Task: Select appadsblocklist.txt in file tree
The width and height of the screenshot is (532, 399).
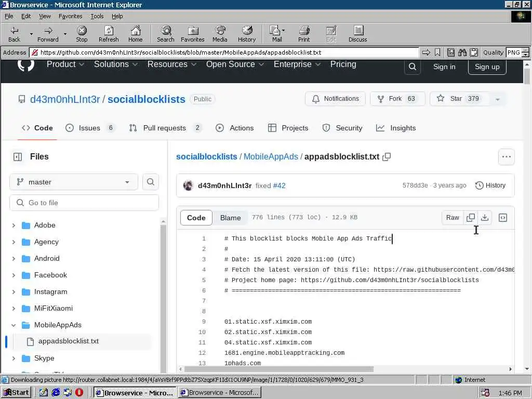Action: click(x=68, y=341)
